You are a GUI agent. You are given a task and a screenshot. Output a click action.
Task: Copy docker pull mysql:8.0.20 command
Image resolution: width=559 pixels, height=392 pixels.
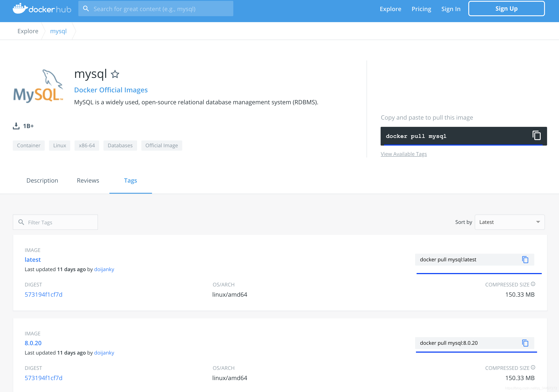click(x=525, y=343)
